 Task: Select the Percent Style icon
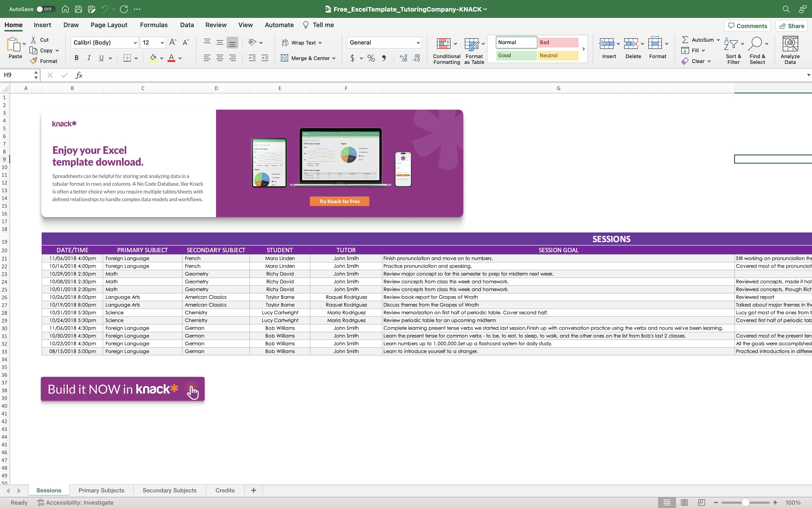click(371, 58)
